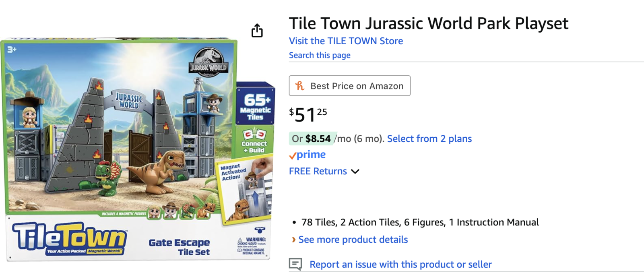Expand the FREE Returns dropdown arrow
This screenshot has height=277, width=644.
[x=355, y=172]
